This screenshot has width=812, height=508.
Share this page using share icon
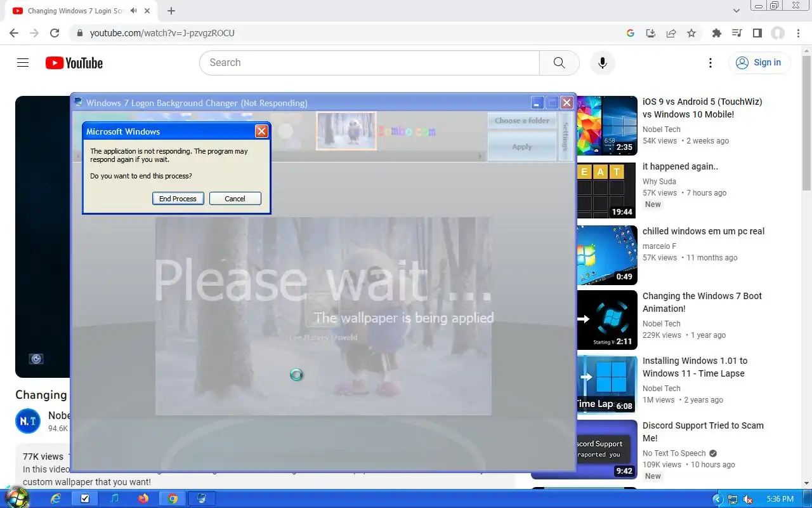(x=671, y=33)
